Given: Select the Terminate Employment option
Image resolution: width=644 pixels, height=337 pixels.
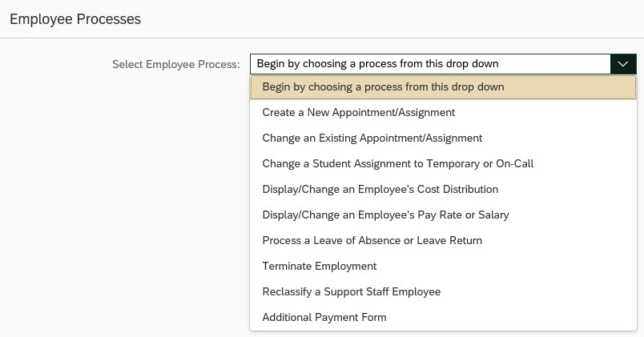Looking at the screenshot, I should pyautogui.click(x=319, y=266).
